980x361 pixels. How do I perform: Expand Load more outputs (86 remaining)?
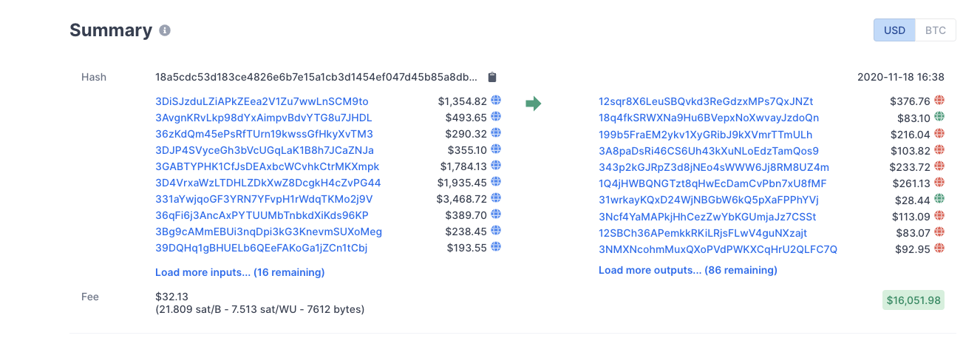click(x=688, y=270)
